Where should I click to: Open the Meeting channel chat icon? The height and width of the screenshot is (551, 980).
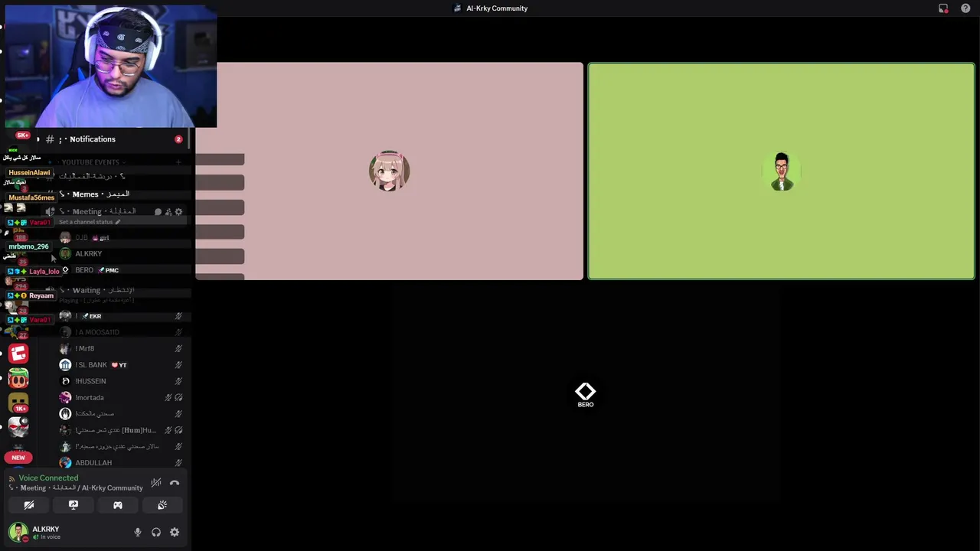(158, 212)
